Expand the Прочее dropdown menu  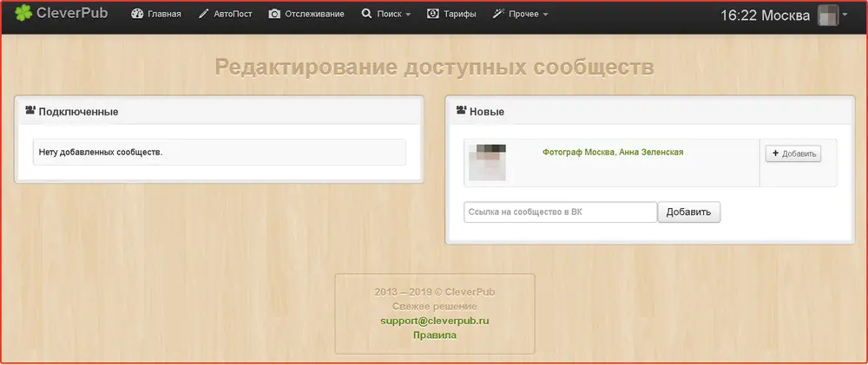pos(520,14)
